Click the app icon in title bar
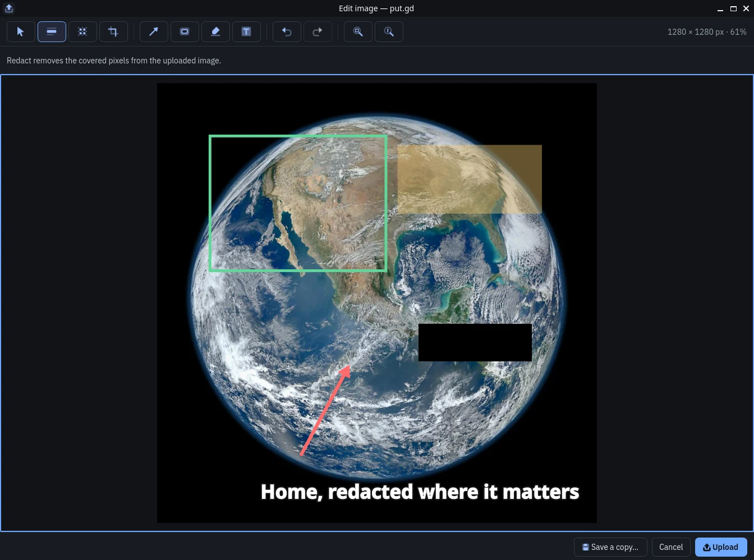754x560 pixels. click(x=9, y=8)
